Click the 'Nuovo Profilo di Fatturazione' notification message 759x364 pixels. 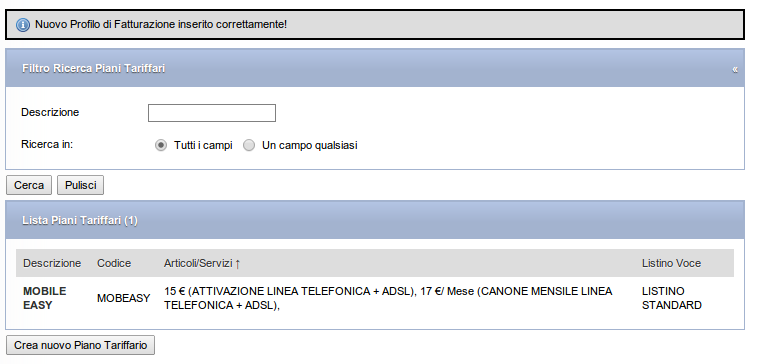tap(161, 24)
